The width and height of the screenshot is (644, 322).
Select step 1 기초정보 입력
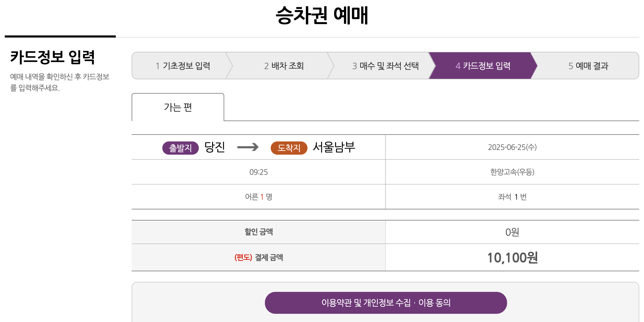tap(185, 66)
